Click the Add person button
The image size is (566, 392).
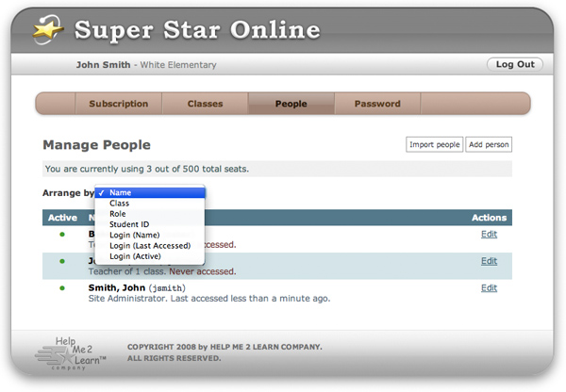[x=489, y=144]
